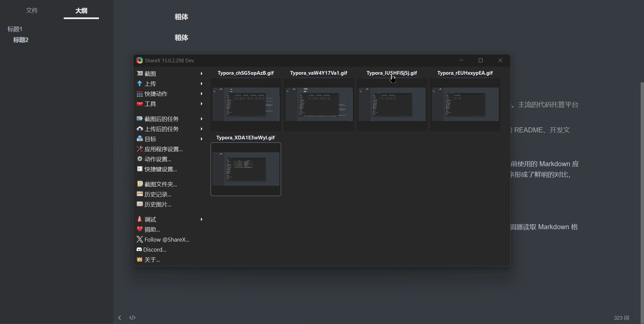Image resolution: width=644 pixels, height=324 pixels.
Task: Select the Typora_vaW4Y17Va1.gif thumbnail
Action: click(319, 104)
